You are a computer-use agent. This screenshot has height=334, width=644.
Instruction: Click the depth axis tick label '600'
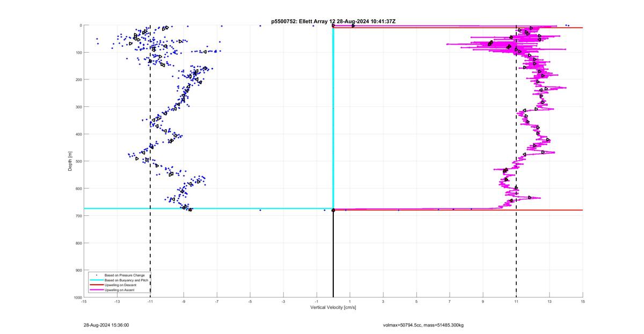[x=78, y=188]
